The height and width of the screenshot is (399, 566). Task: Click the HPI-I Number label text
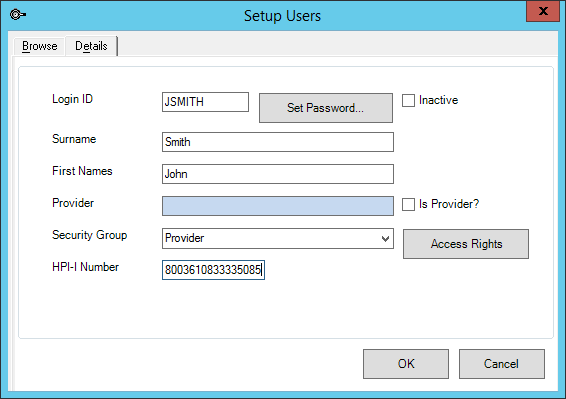tap(86, 267)
